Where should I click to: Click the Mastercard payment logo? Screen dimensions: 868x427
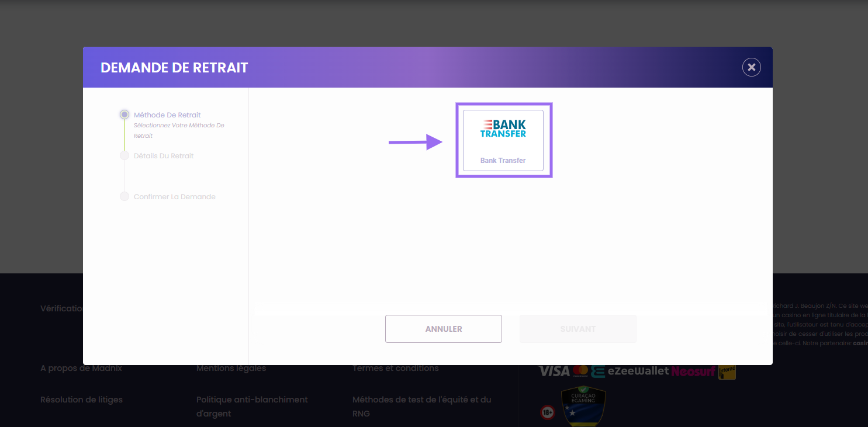pos(580,372)
